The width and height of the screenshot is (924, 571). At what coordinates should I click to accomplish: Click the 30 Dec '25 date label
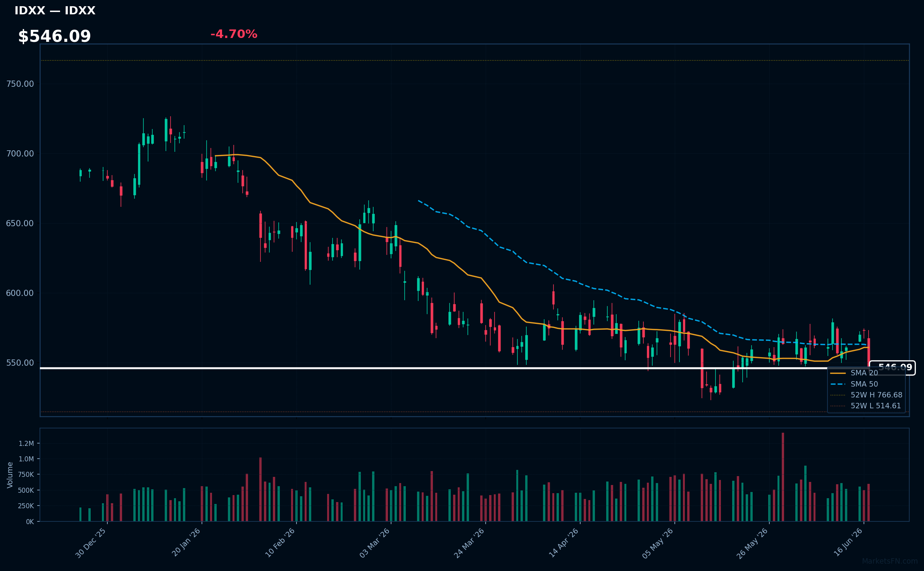click(91, 543)
